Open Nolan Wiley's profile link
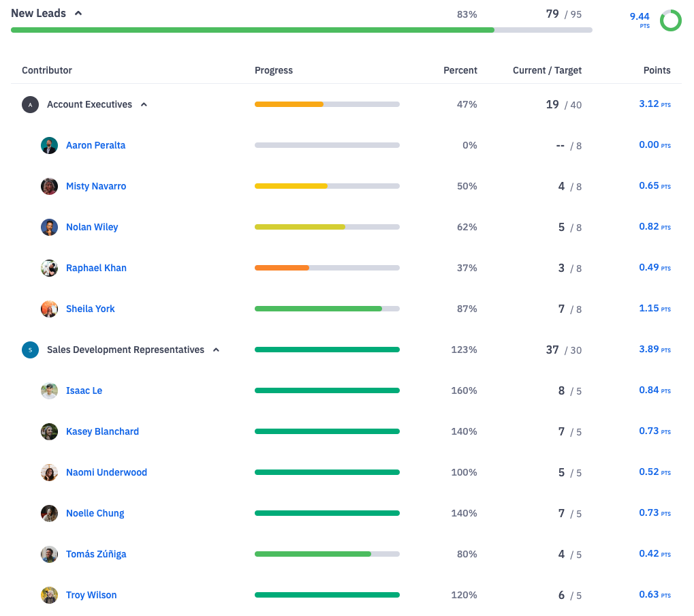The height and width of the screenshot is (616, 694). point(92,227)
